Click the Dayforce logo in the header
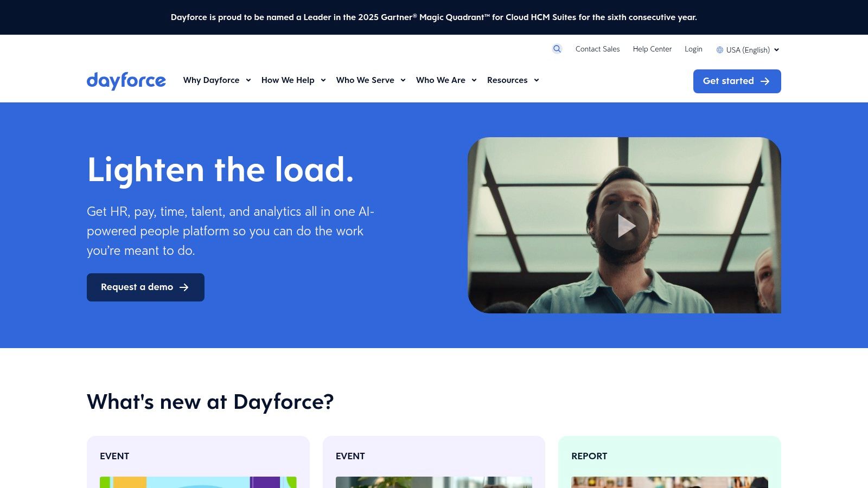This screenshot has width=868, height=488. pyautogui.click(x=126, y=80)
